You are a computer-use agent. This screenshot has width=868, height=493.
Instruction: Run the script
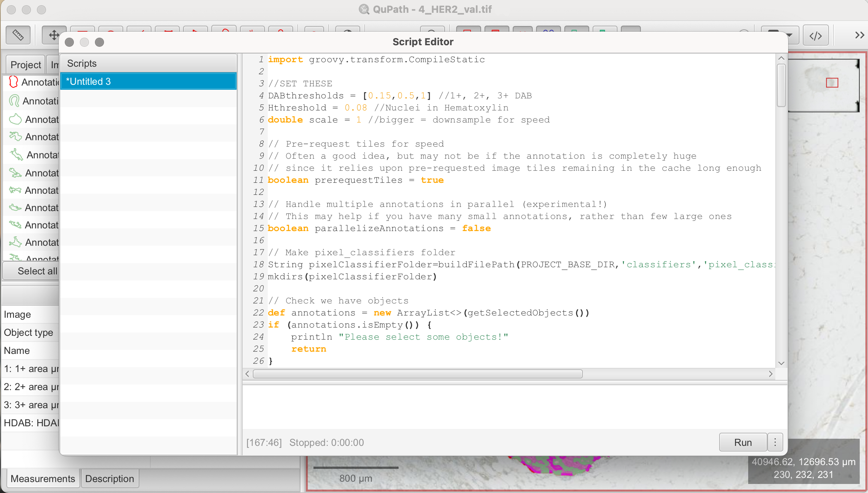coord(743,442)
